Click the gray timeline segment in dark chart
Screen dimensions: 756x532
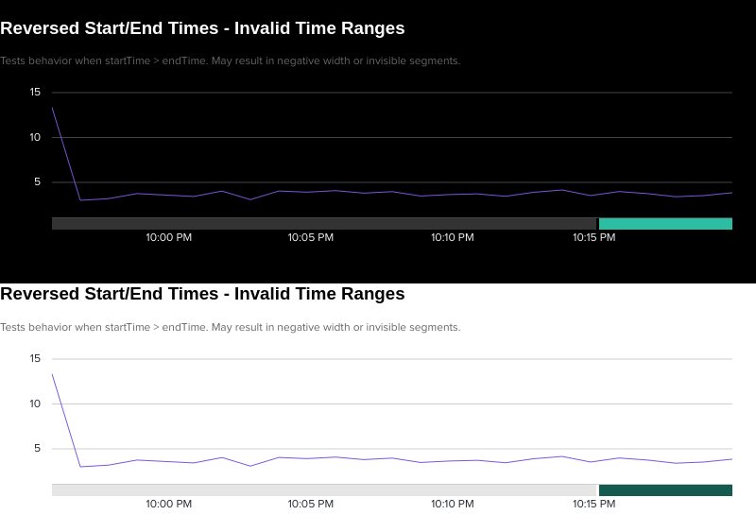pos(324,223)
